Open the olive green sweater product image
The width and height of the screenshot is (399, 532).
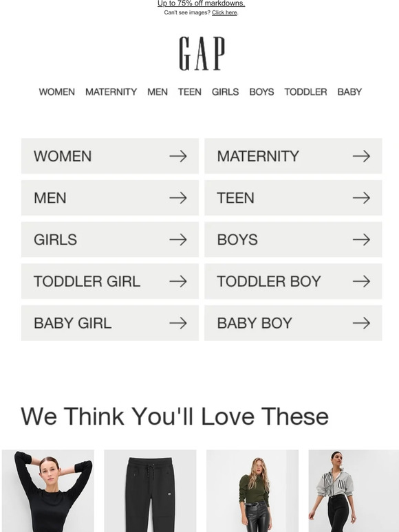[252, 491]
